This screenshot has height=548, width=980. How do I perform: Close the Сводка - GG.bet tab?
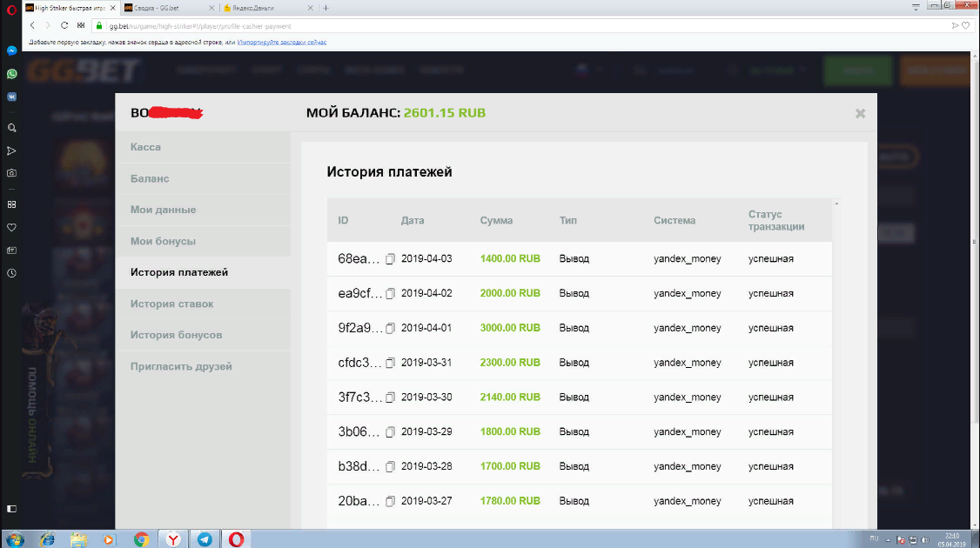[x=211, y=8]
